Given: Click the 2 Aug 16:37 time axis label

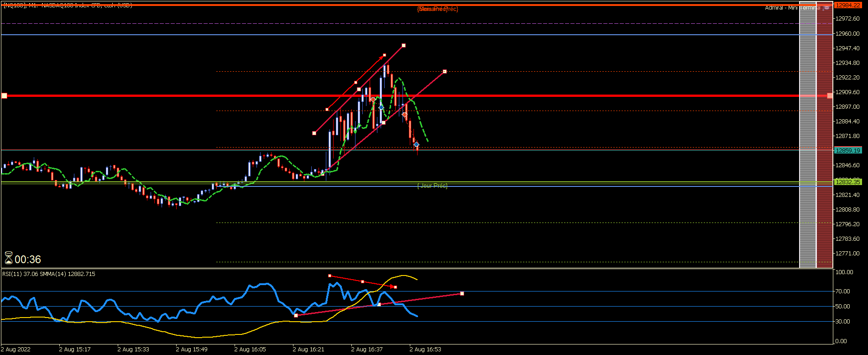Looking at the screenshot, I should (367, 350).
